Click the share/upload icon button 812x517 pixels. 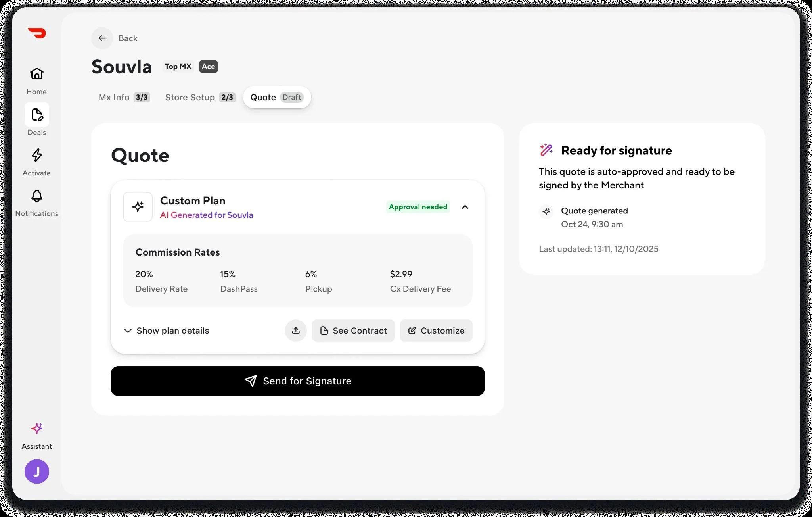point(296,331)
